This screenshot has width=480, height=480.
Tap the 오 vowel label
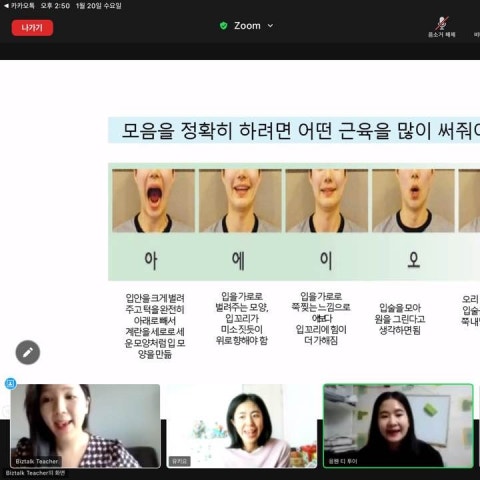[x=414, y=260]
